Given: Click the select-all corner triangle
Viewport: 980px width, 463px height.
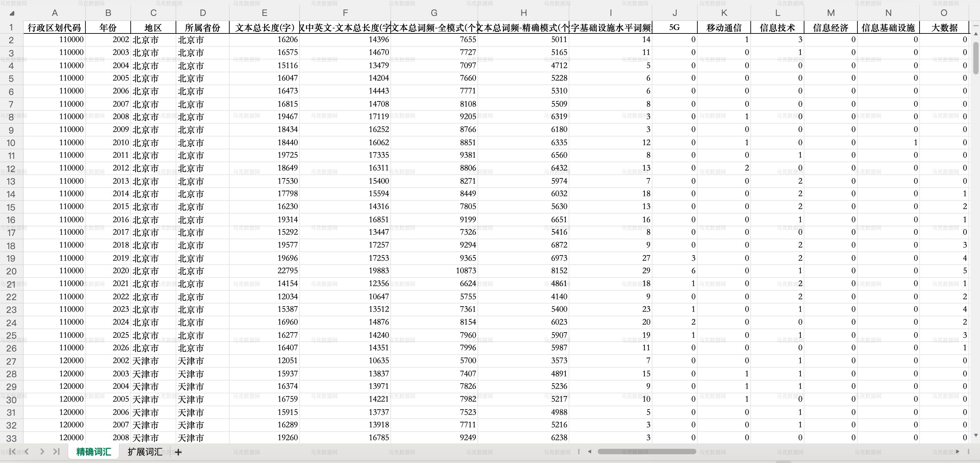Looking at the screenshot, I should click(12, 13).
